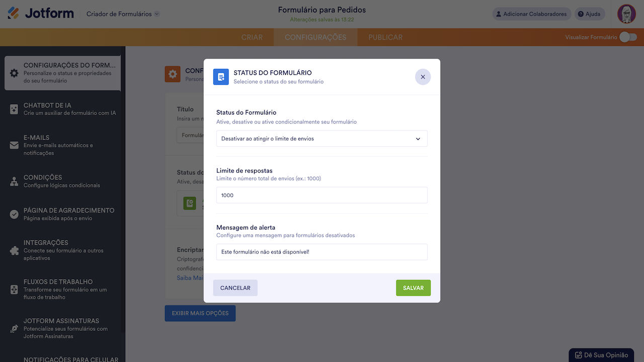
Task: Toggle the Visualizar Formulário switch
Action: click(627, 37)
